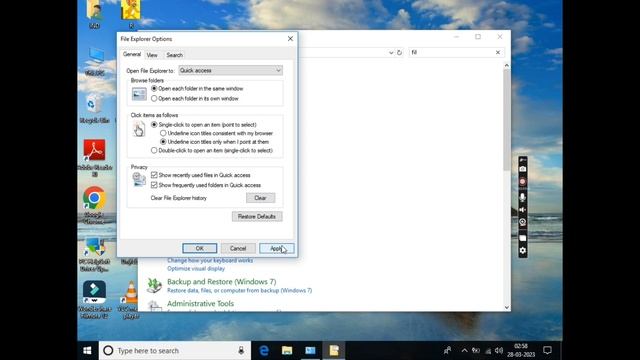Image resolution: width=640 pixels, height=360 pixels.
Task: Select Single-click to open an item
Action: [x=204, y=124]
